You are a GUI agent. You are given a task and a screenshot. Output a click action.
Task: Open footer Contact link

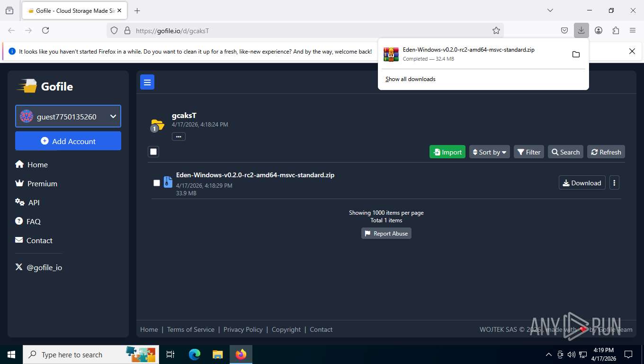pyautogui.click(x=321, y=329)
